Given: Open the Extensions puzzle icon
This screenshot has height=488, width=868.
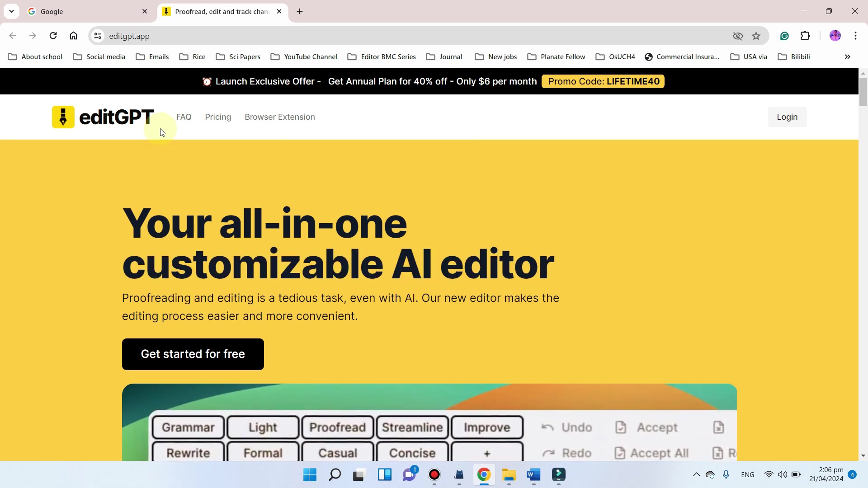Looking at the screenshot, I should (805, 36).
